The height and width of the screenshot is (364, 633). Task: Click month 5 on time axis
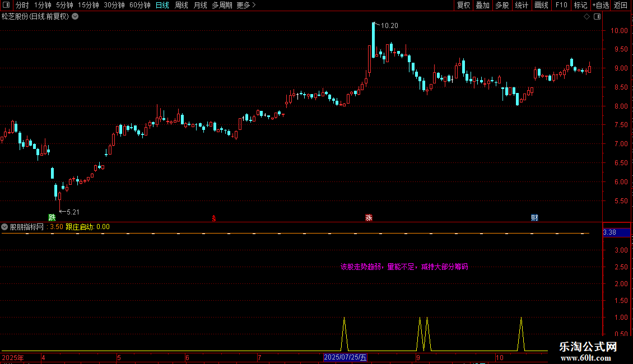119,358
